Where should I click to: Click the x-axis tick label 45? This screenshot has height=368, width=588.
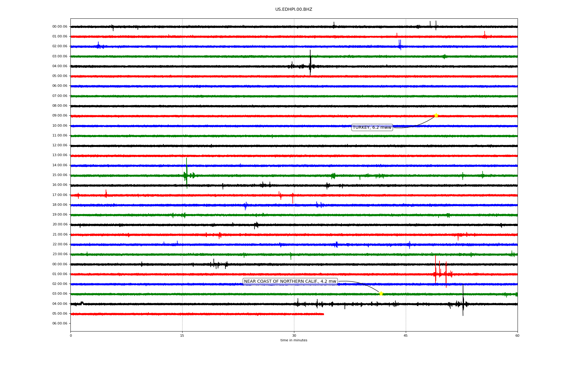(406, 335)
